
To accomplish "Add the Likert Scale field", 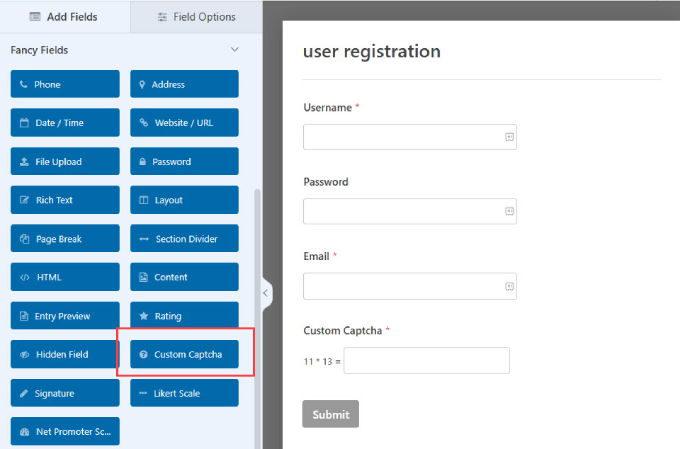I will (184, 393).
